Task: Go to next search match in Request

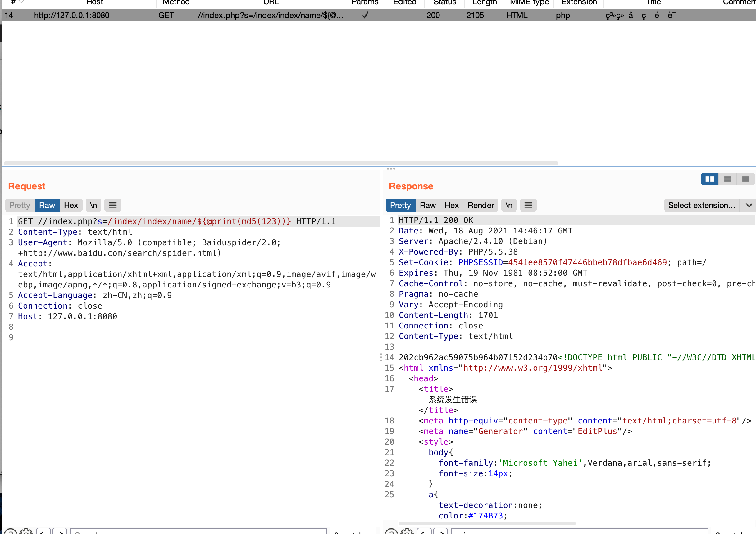Action: [60, 532]
